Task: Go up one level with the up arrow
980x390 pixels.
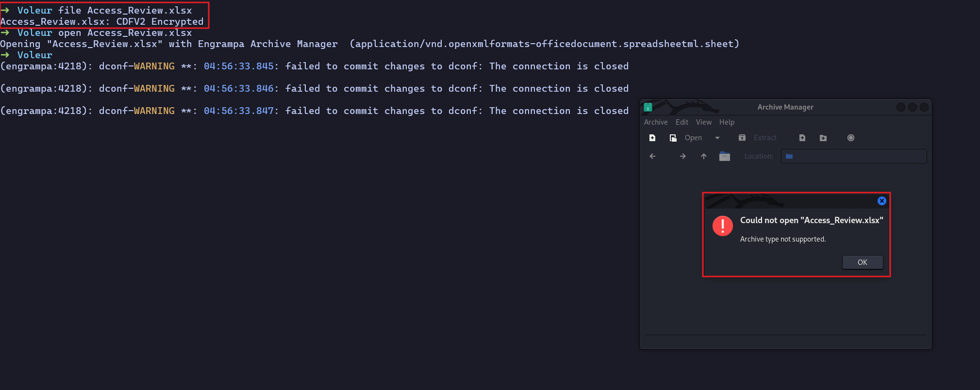Action: pos(704,156)
